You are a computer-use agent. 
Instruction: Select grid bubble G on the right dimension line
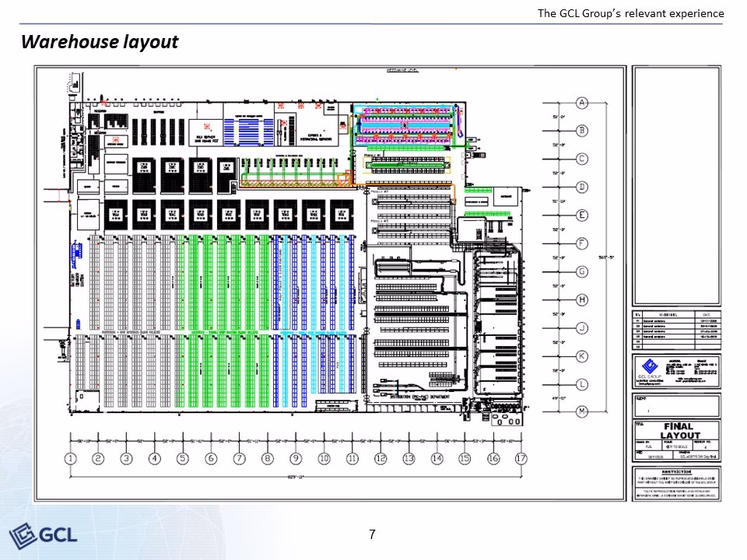(580, 271)
